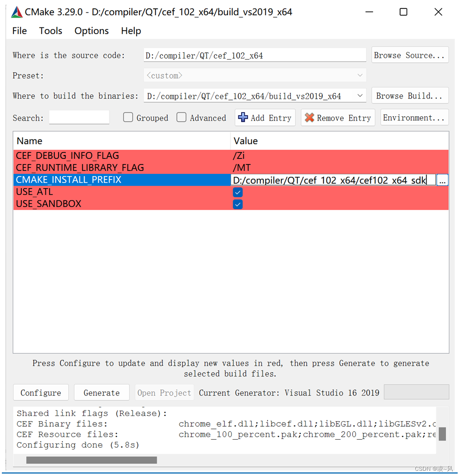460x476 pixels.
Task: Click the Value column header
Action: [x=339, y=141]
